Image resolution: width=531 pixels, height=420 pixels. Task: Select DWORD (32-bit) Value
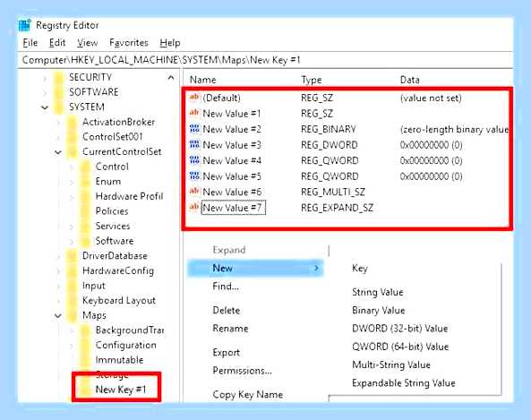[400, 329]
